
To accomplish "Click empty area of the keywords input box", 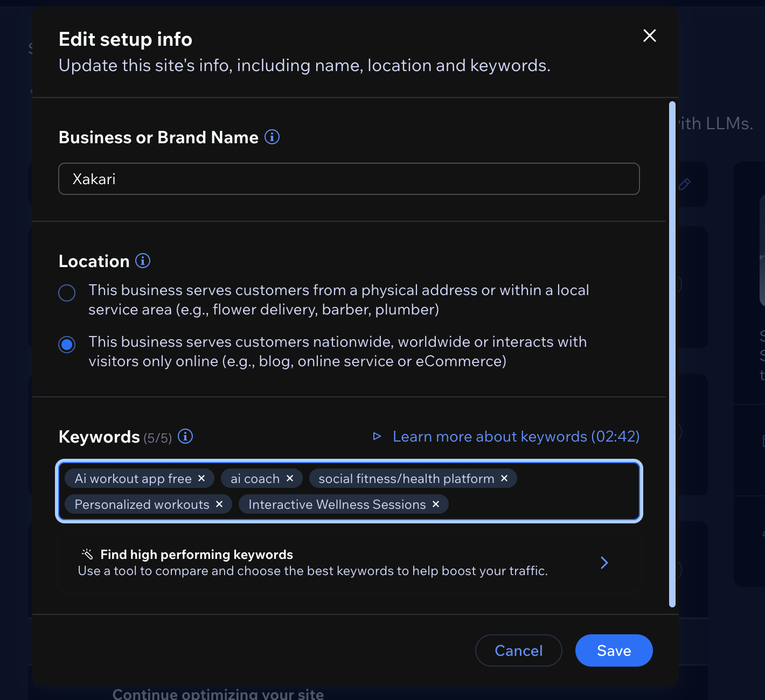I will point(544,505).
